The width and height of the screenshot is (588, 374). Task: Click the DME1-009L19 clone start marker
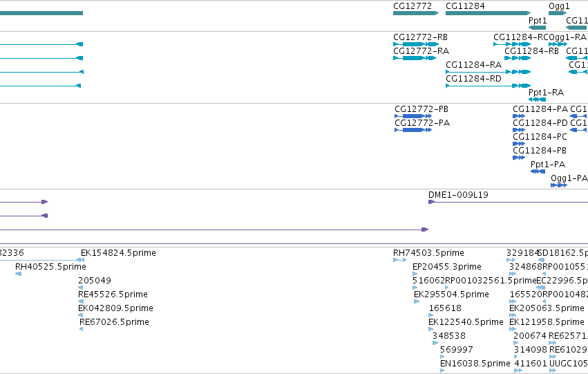[432, 202]
